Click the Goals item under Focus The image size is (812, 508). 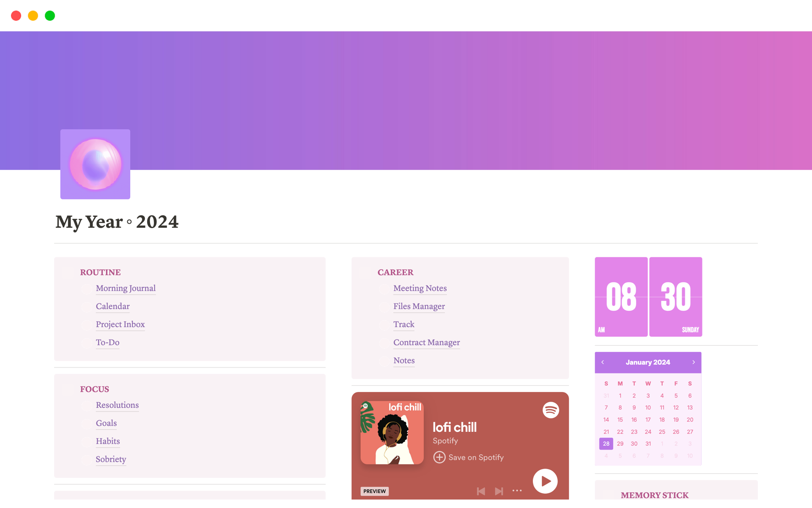[x=106, y=422]
